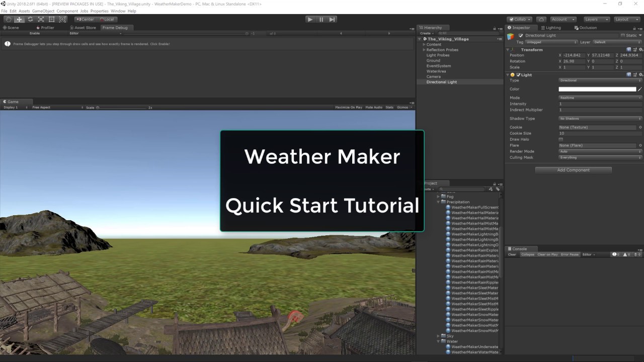Open the Cookie texture object picker circle
The height and width of the screenshot is (362, 644).
tap(640, 127)
